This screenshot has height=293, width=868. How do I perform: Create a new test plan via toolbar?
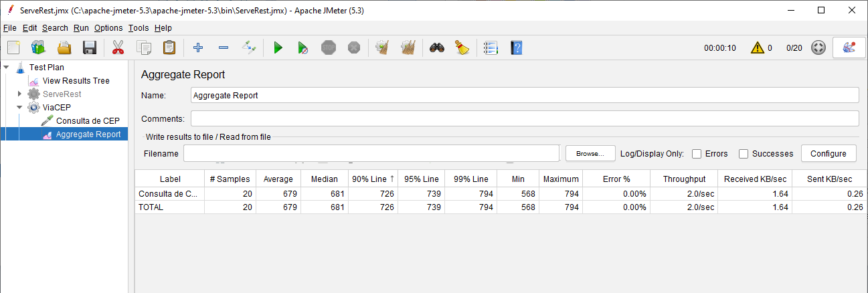[x=13, y=47]
